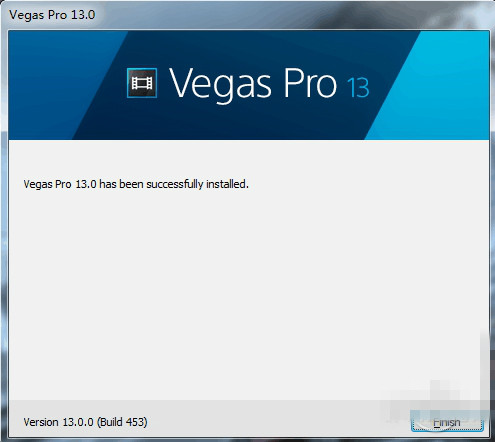Click the underlined "F" of Finish
495x442 pixels.
tap(436, 423)
